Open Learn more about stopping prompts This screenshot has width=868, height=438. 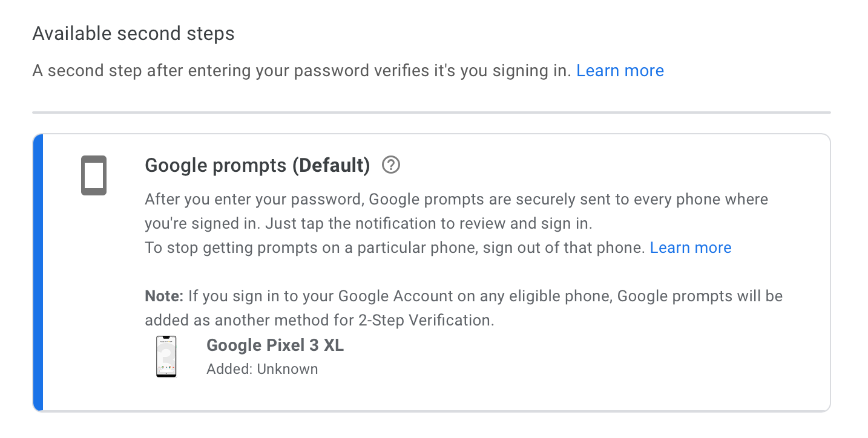coord(690,247)
